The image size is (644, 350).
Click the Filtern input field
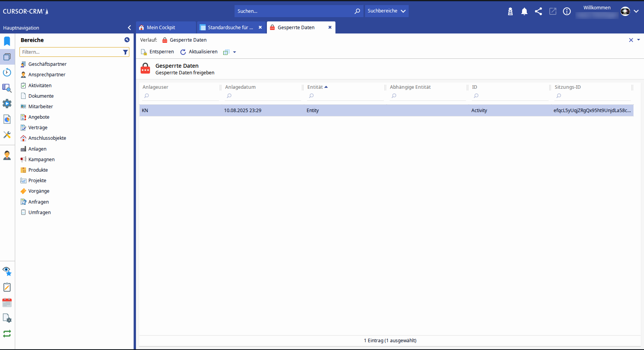pos(71,52)
